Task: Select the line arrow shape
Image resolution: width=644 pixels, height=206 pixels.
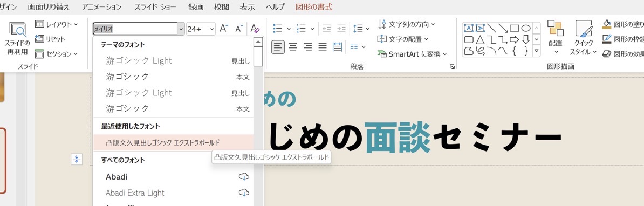Action: pyautogui.click(x=503, y=28)
